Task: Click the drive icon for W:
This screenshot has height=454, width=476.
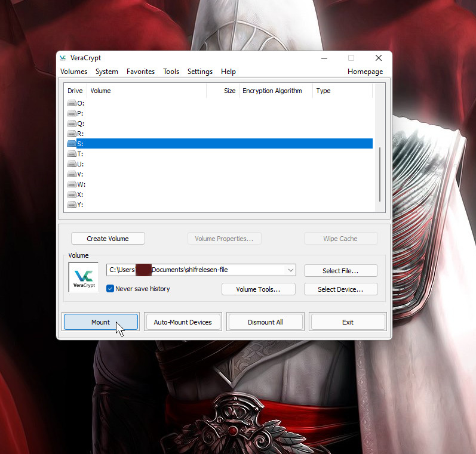Action: coord(71,184)
